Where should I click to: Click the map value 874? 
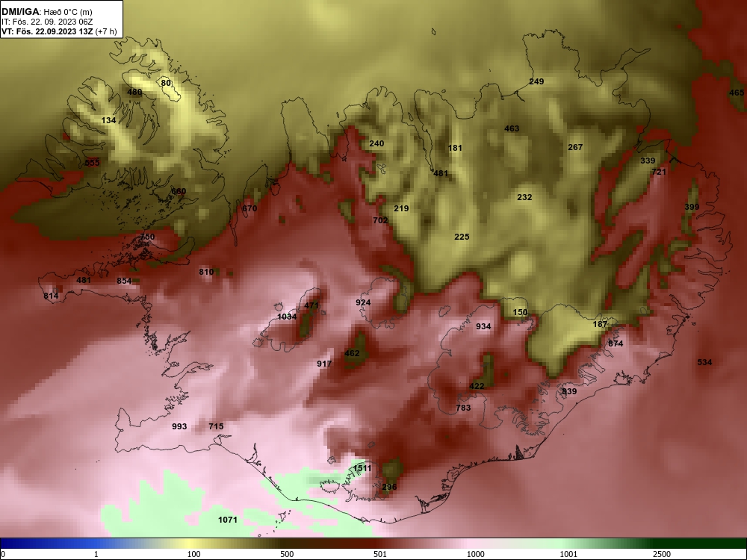(x=616, y=343)
